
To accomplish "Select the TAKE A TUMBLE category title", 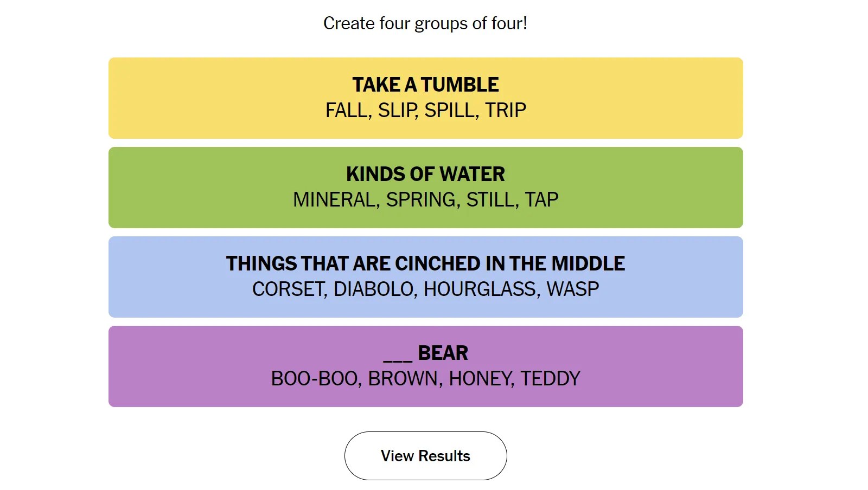I will (425, 85).
